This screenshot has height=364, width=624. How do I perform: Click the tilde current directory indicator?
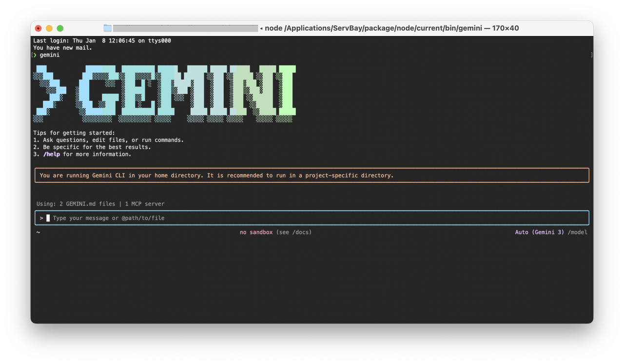point(38,232)
